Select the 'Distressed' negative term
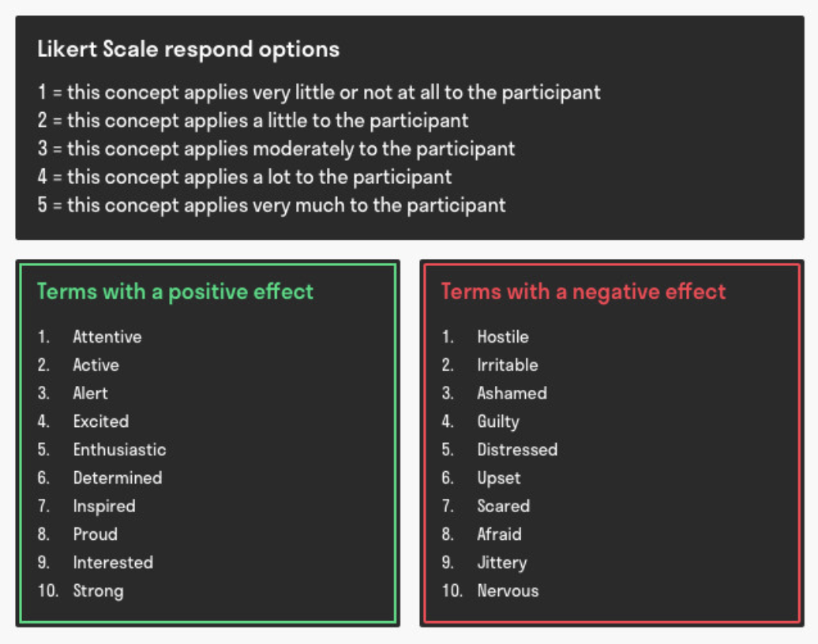 coord(517,450)
